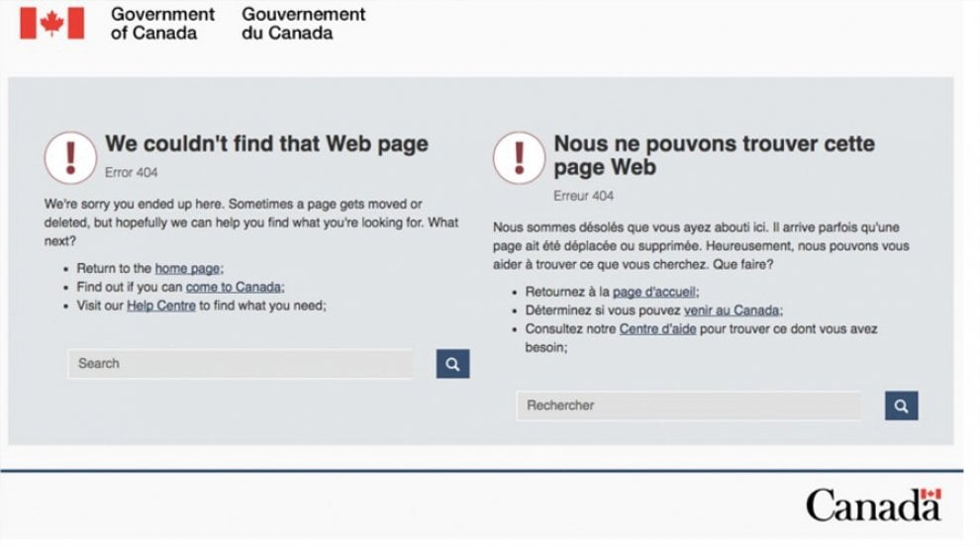Click the Canadian flag logo in header

pos(51,23)
